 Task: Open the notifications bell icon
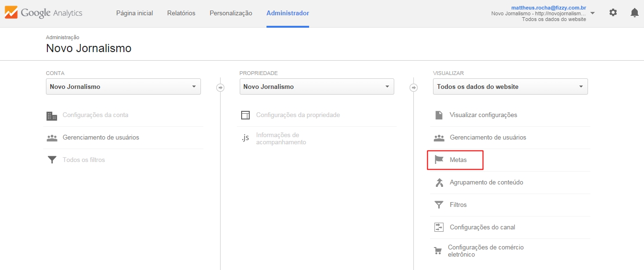(x=634, y=13)
